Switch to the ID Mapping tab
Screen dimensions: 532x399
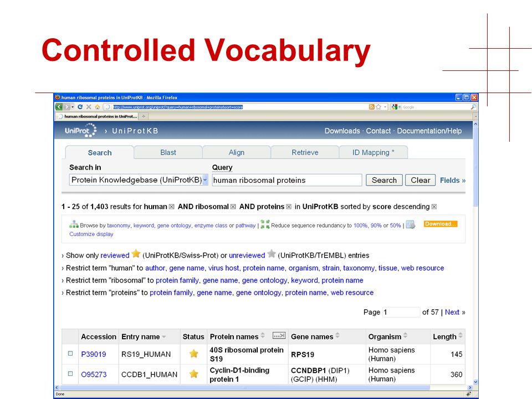pyautogui.click(x=373, y=152)
